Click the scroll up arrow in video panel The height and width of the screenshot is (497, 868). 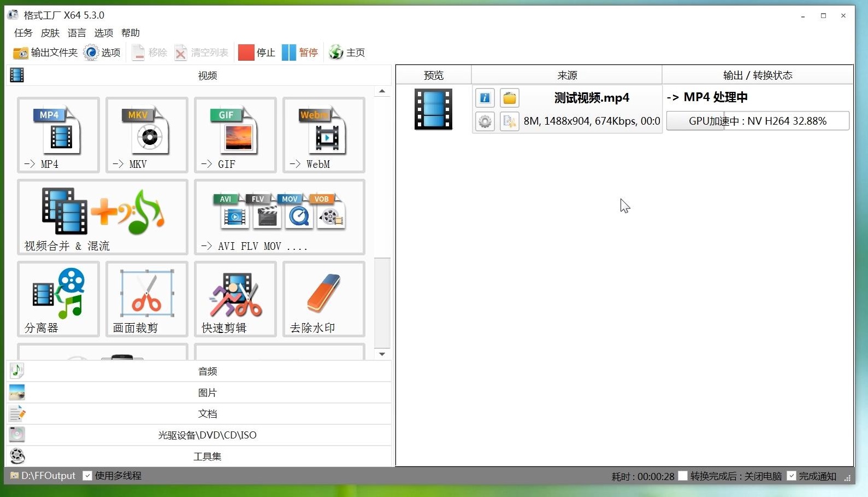pyautogui.click(x=382, y=91)
